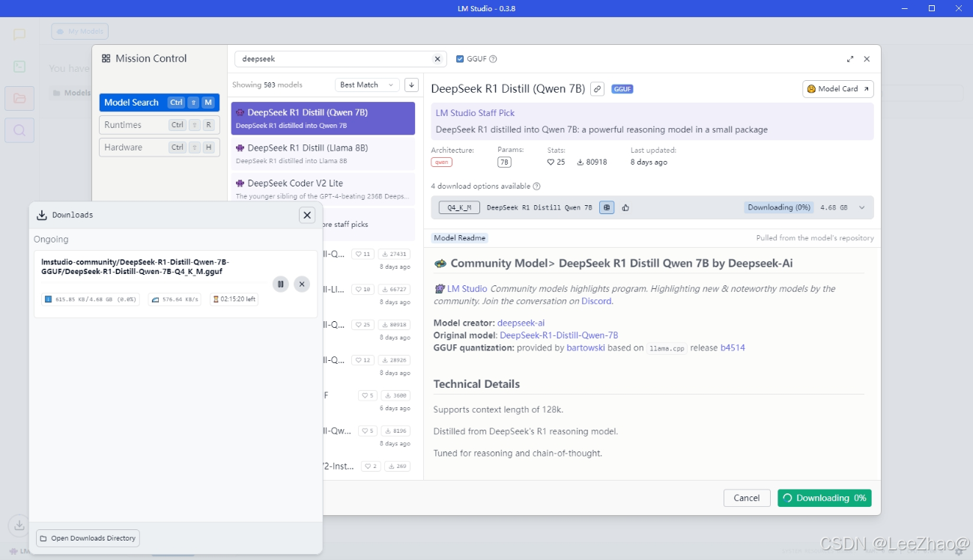Click the blue GGUF format badge
This screenshot has width=973, height=560.
coord(622,88)
